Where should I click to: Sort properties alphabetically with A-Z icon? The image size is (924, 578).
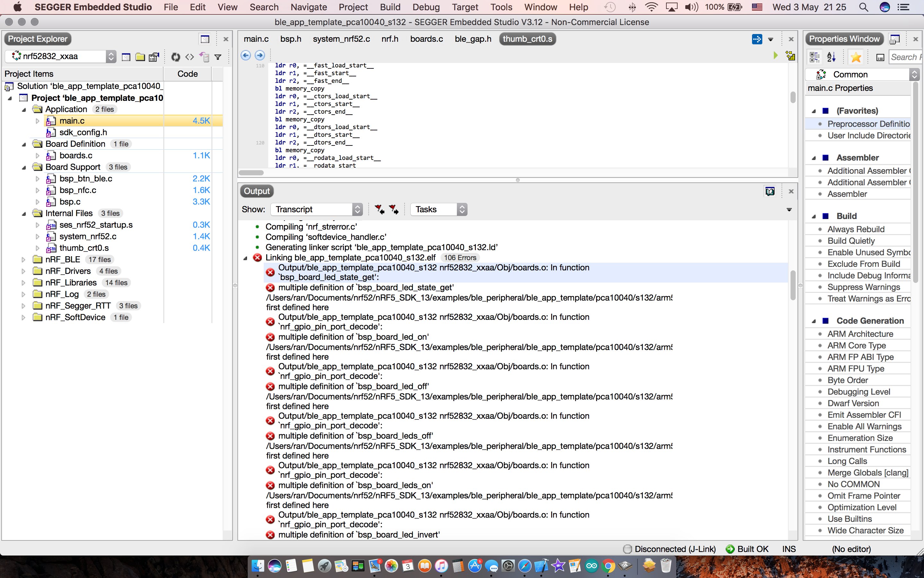(831, 57)
